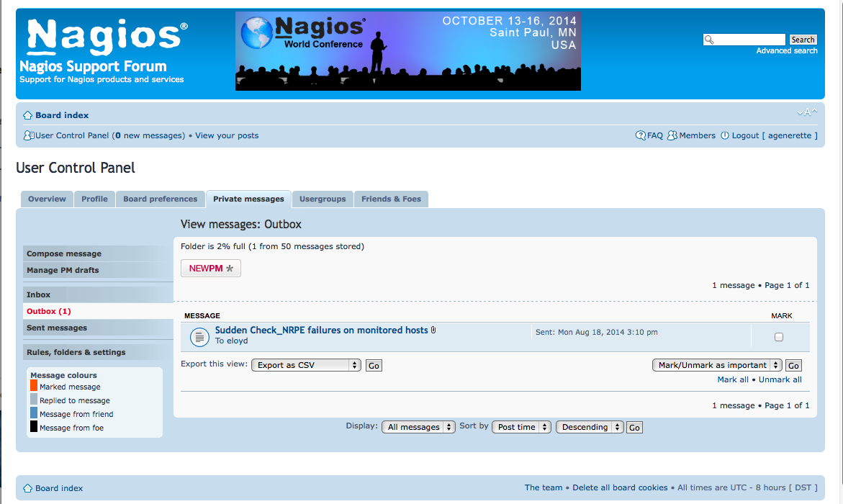Click the attachment paperclip icon on message
The image size is (843, 504).
434,330
